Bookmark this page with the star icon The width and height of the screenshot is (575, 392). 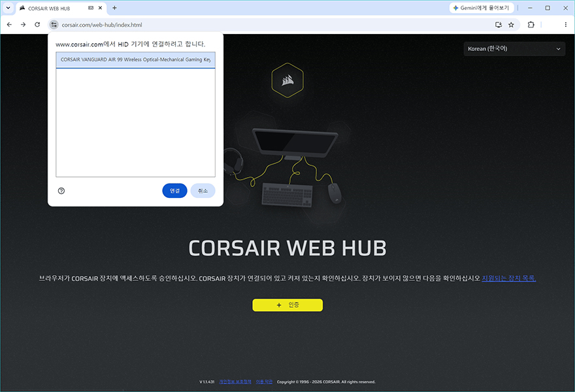511,25
